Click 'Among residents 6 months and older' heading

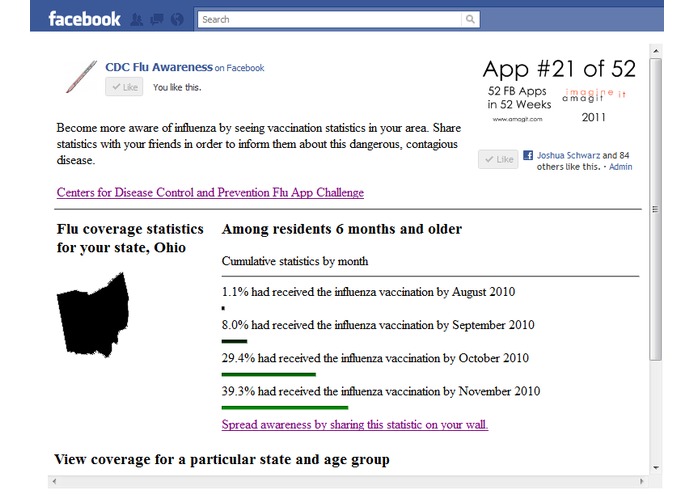[342, 229]
